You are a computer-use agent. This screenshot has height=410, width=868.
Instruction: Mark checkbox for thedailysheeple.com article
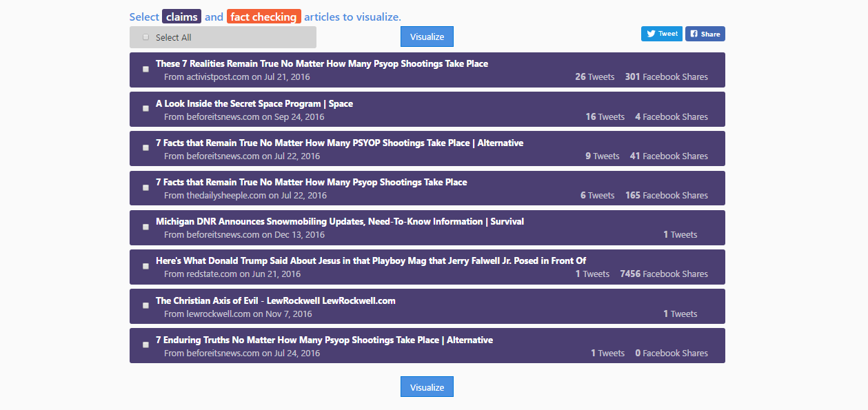tap(145, 187)
